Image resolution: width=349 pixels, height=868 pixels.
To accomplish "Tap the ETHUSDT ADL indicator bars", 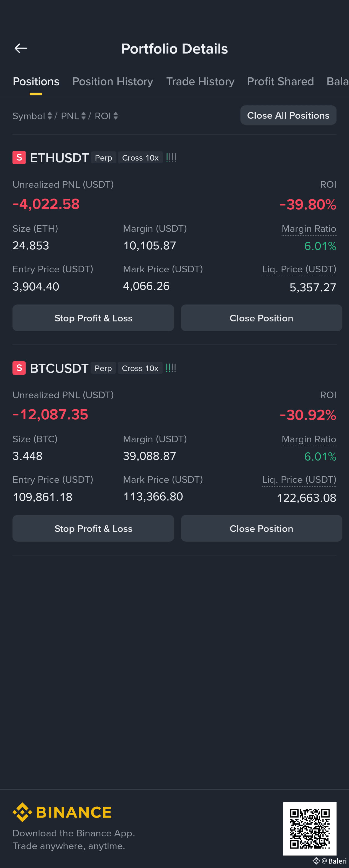I will point(171,157).
